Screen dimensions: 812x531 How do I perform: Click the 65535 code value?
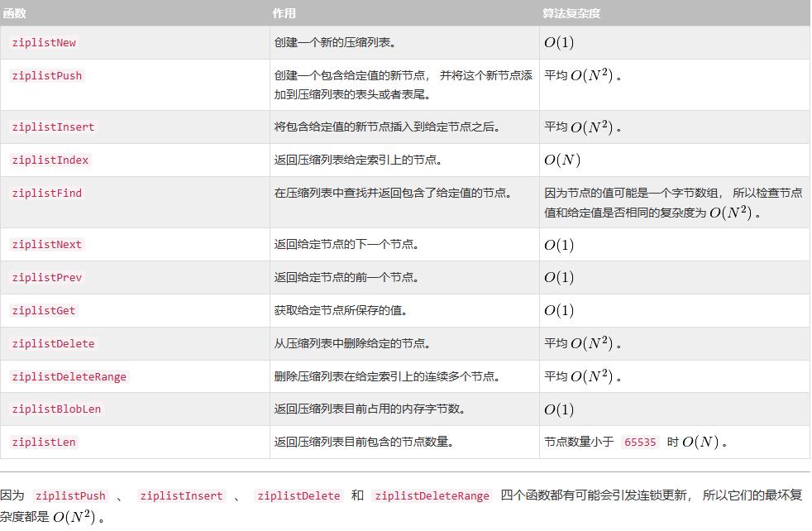coord(640,442)
